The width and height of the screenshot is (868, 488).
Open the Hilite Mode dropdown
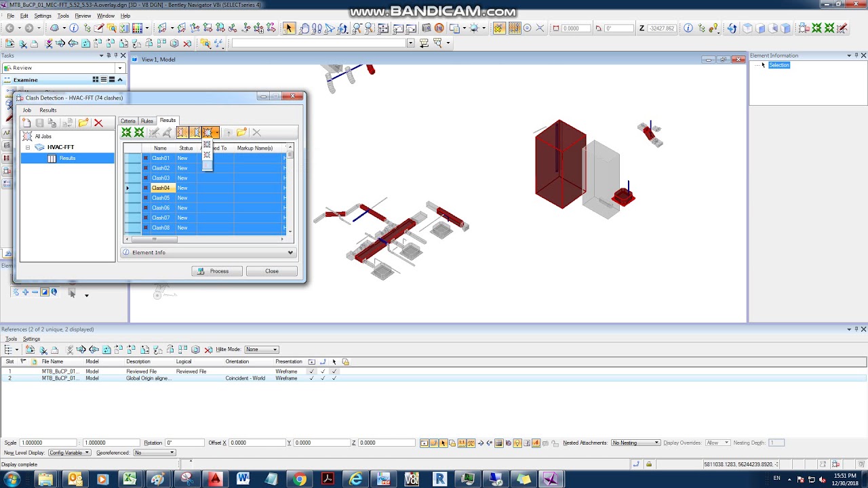[262, 350]
